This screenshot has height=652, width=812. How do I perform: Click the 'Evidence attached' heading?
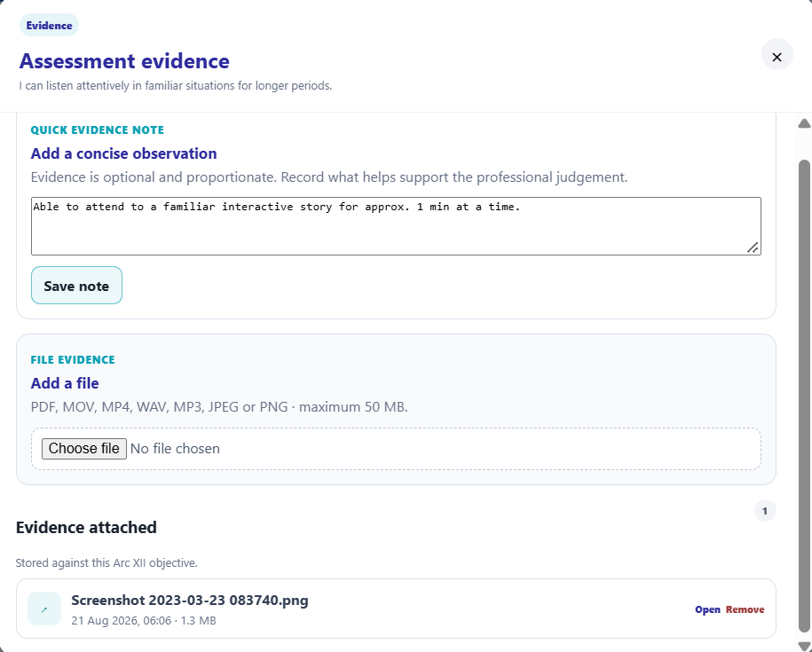coord(86,527)
